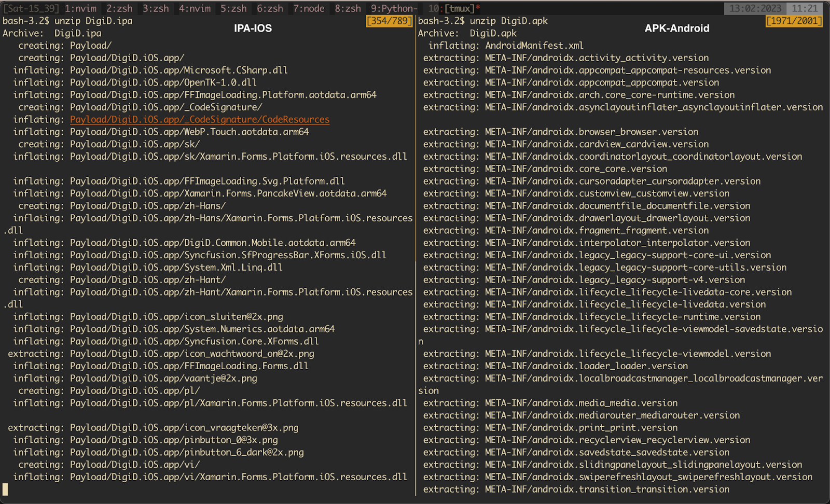Open tmux window 3:zsh
The width and height of the screenshot is (830, 504).
pyautogui.click(x=156, y=8)
